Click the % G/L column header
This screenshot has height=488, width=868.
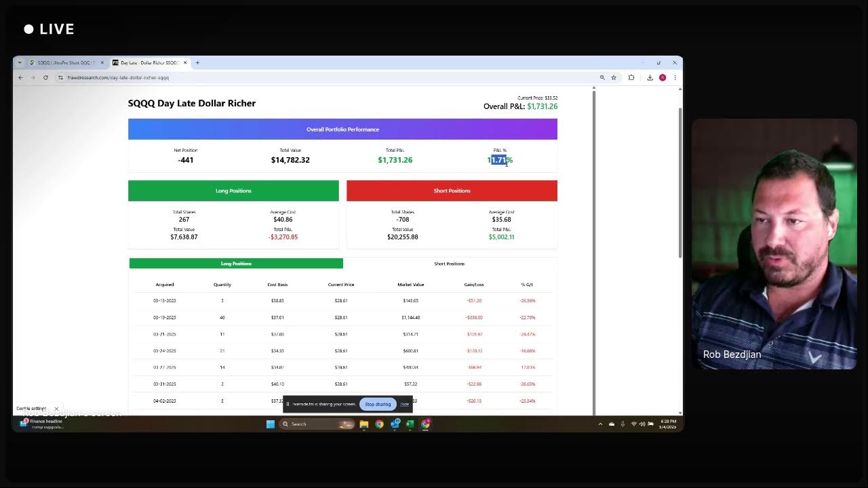click(x=527, y=285)
